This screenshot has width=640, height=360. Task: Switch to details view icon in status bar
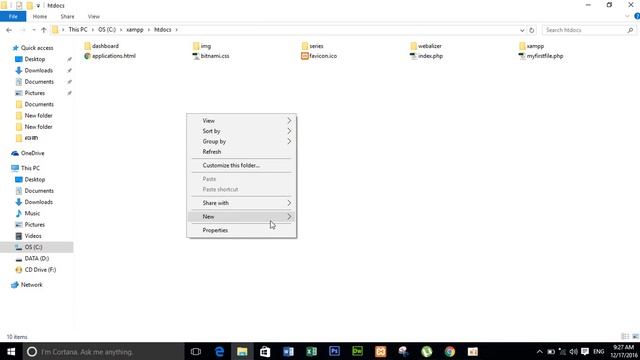pyautogui.click(x=625, y=336)
